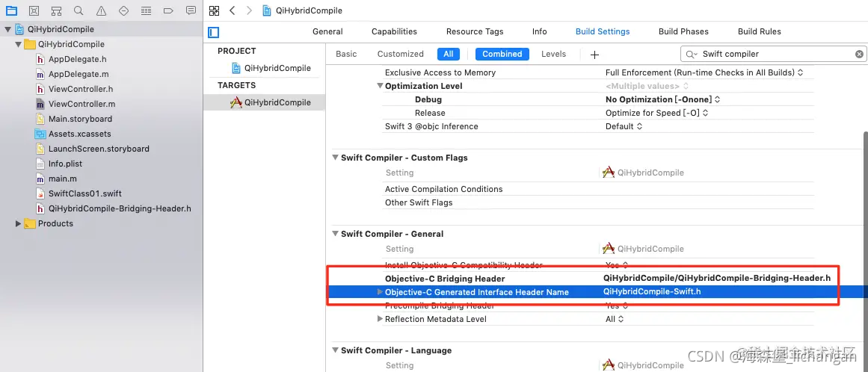
Task: Clear the Swift compiler search field
Action: tap(859, 55)
